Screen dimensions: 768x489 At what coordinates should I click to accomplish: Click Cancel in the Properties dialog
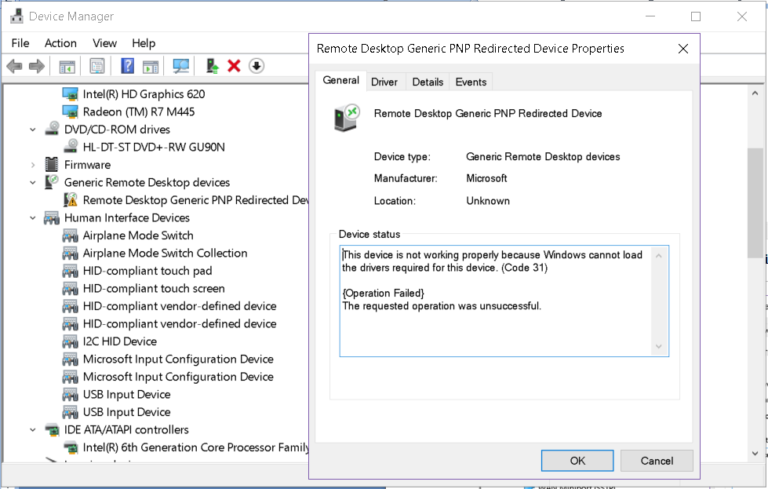pos(657,461)
